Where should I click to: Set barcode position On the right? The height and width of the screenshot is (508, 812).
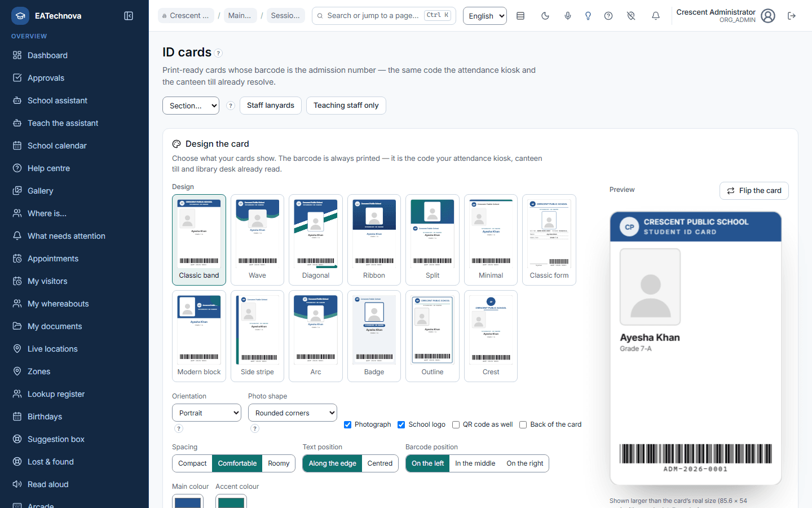(x=525, y=463)
